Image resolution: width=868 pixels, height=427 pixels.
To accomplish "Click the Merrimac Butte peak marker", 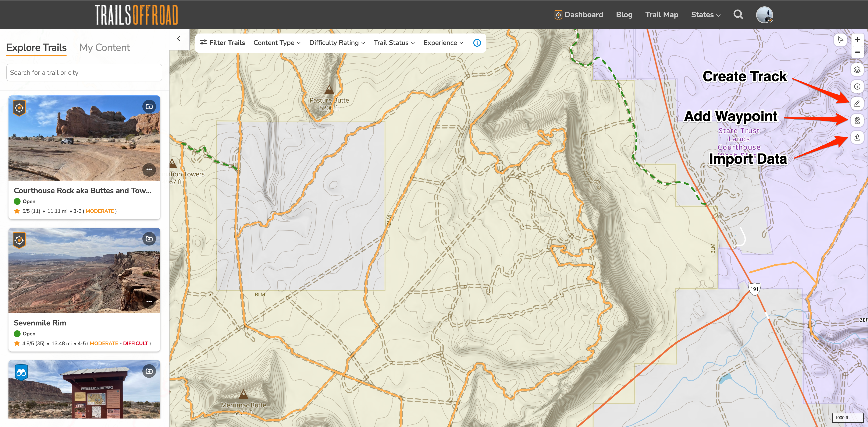I will pyautogui.click(x=243, y=394).
